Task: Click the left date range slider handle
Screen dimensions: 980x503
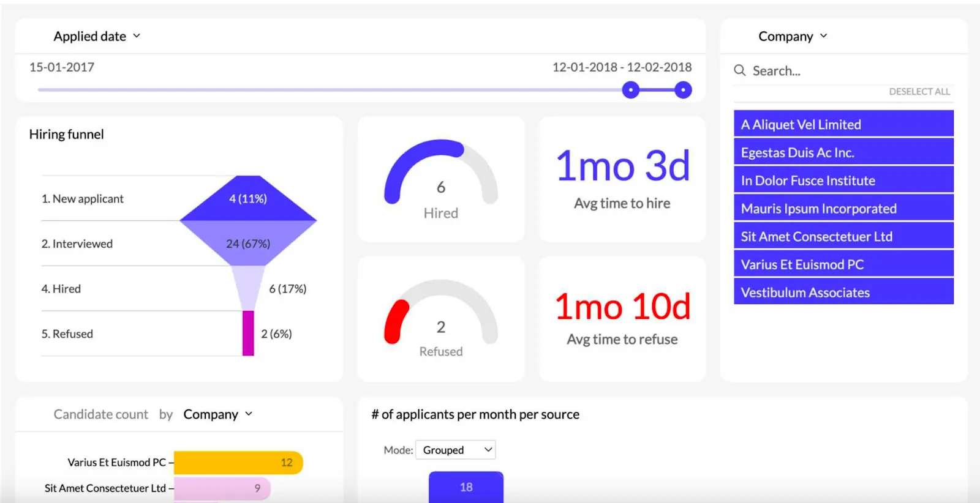Action: point(630,90)
